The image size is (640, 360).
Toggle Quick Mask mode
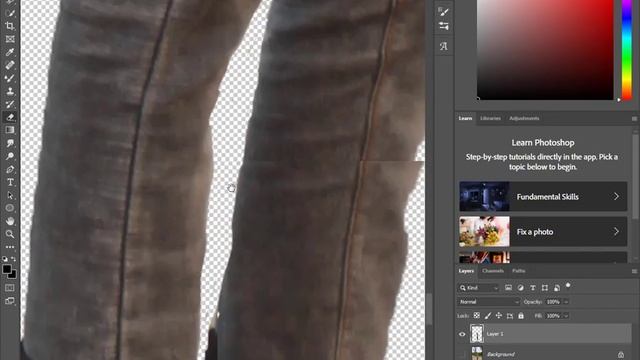[10, 288]
